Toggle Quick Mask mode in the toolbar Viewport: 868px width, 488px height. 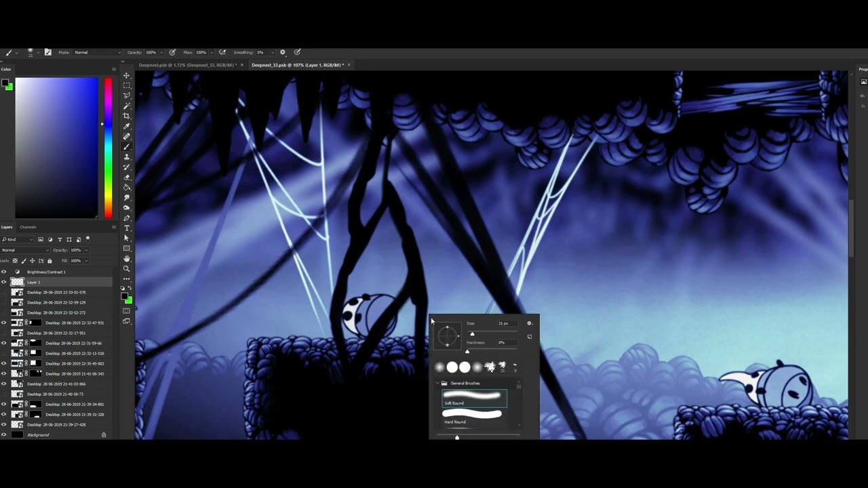[x=127, y=311]
